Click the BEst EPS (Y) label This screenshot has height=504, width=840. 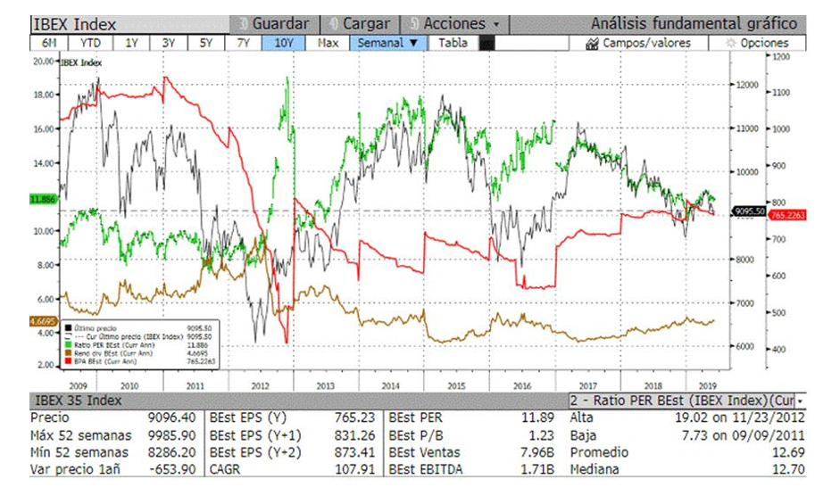pyautogui.click(x=248, y=417)
